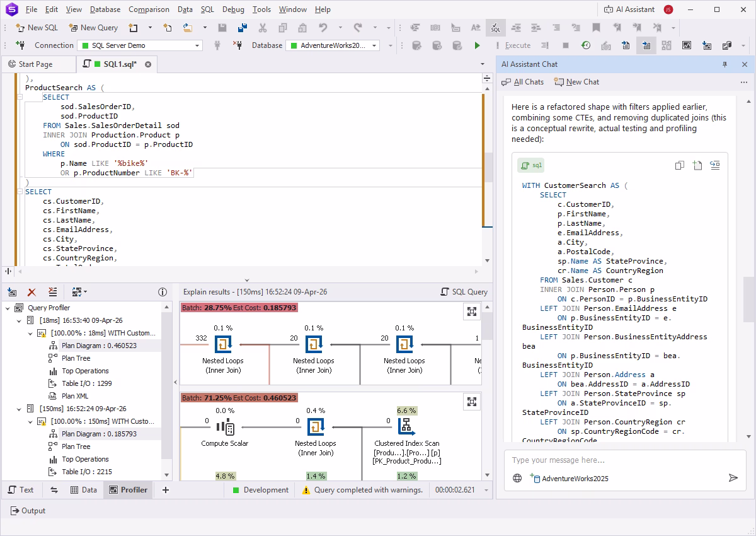Open the Database menu
Viewport: 756px width, 536px height.
pos(105,9)
